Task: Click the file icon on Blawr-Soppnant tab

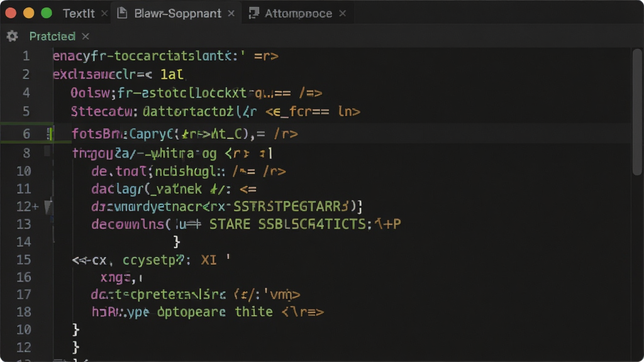Action: point(122,13)
